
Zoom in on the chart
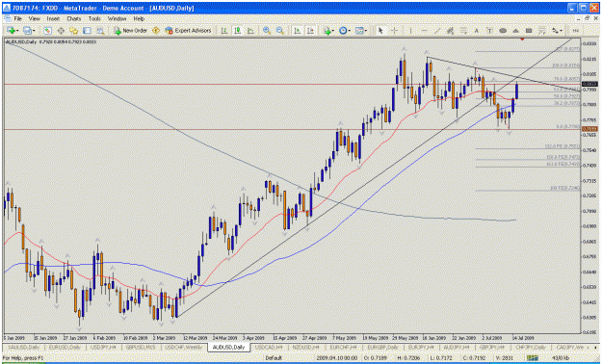(x=267, y=31)
